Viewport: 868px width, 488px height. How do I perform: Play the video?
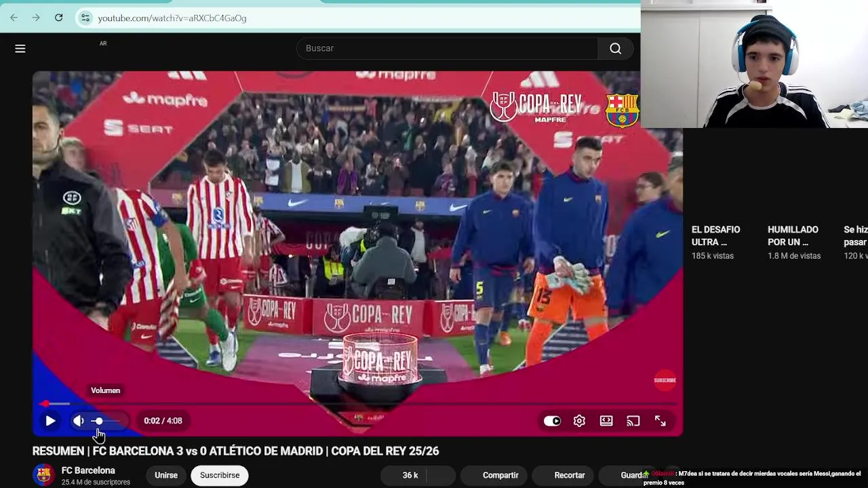click(50, 421)
